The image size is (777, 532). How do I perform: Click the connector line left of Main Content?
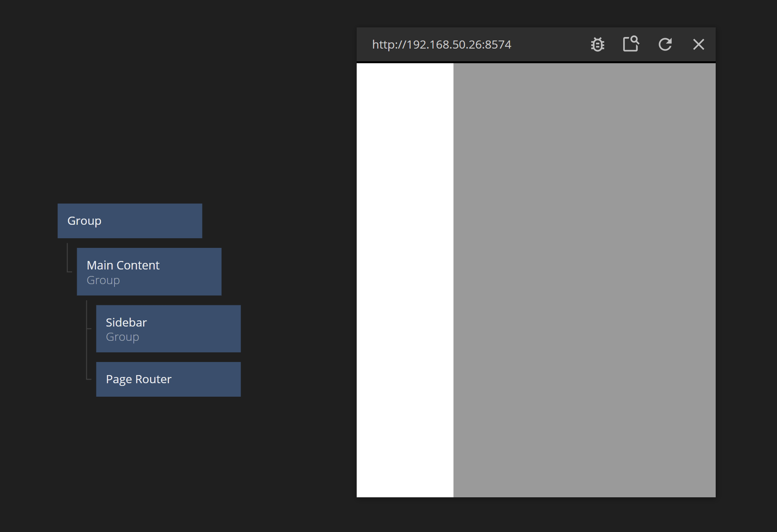pyautogui.click(x=68, y=258)
